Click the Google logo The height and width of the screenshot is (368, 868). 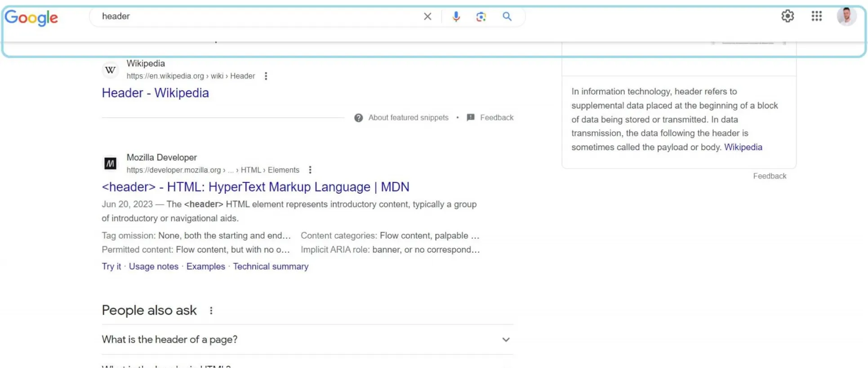31,18
